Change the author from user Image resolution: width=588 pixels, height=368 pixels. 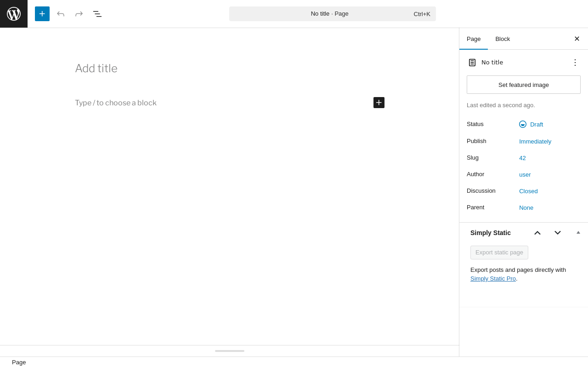(525, 174)
